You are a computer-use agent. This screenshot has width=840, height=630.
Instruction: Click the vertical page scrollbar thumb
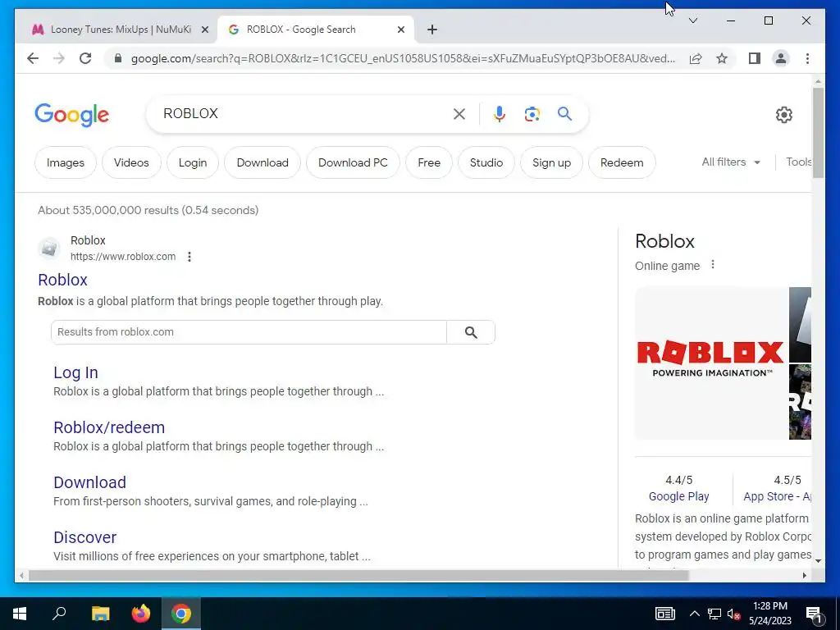pos(818,132)
